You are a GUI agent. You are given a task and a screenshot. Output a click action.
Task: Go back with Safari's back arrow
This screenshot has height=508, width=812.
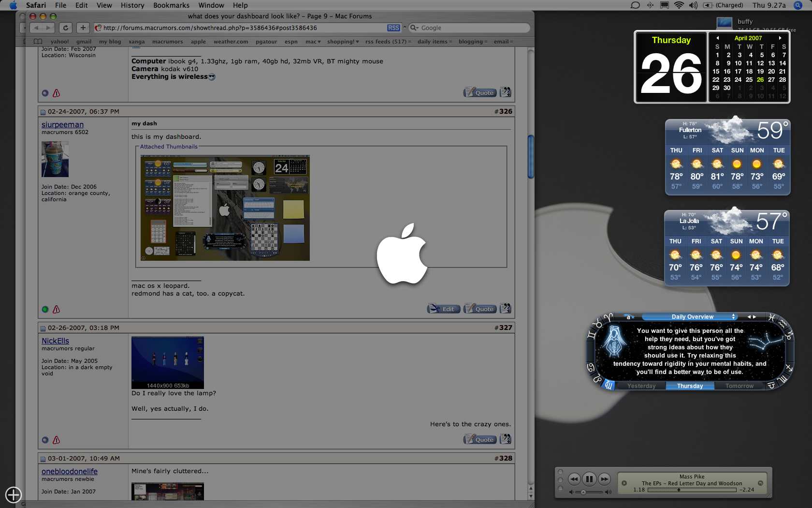[x=36, y=28]
